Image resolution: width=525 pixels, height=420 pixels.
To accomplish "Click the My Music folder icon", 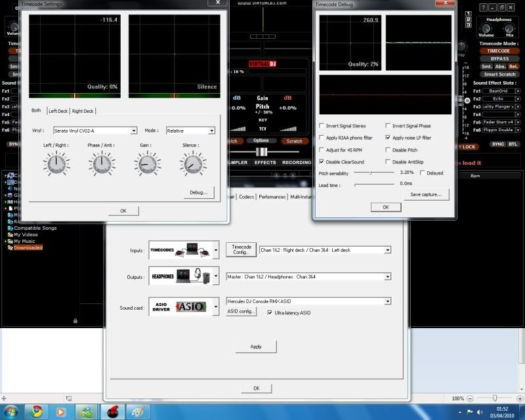I will pos(10,241).
